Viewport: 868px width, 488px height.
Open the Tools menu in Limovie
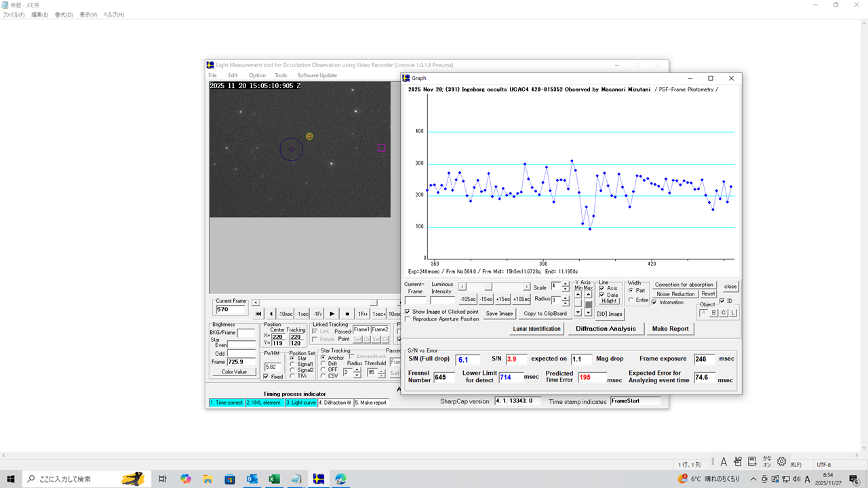pos(281,75)
